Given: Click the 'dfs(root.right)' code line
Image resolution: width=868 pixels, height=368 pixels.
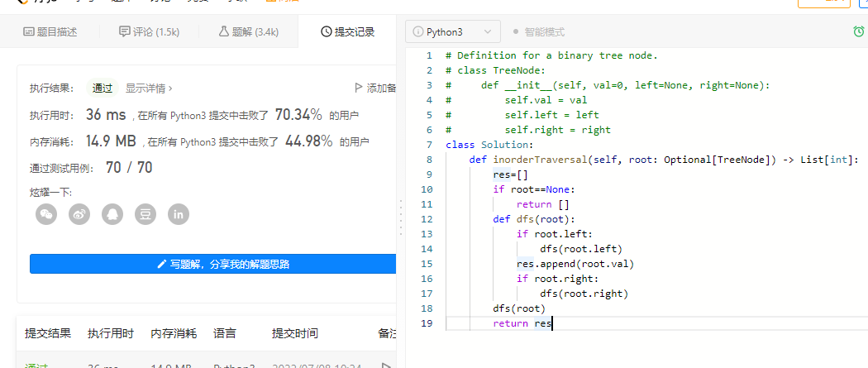Looking at the screenshot, I should [x=584, y=294].
